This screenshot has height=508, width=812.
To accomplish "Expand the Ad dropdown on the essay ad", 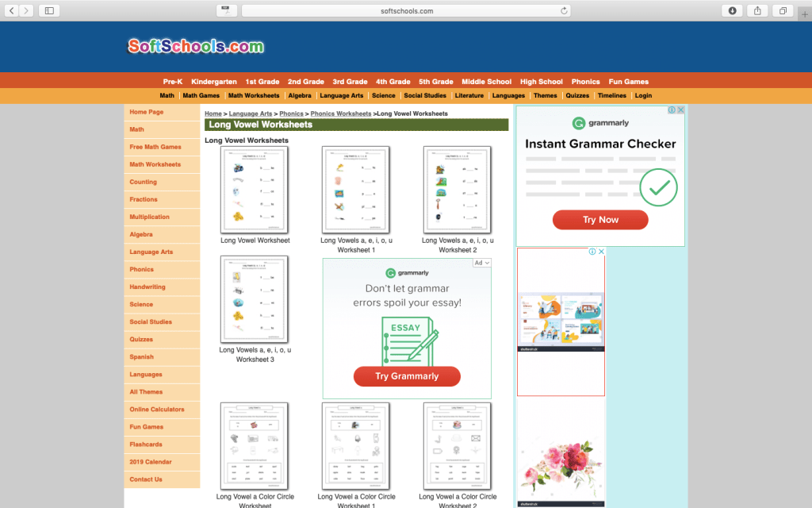I will (x=482, y=263).
